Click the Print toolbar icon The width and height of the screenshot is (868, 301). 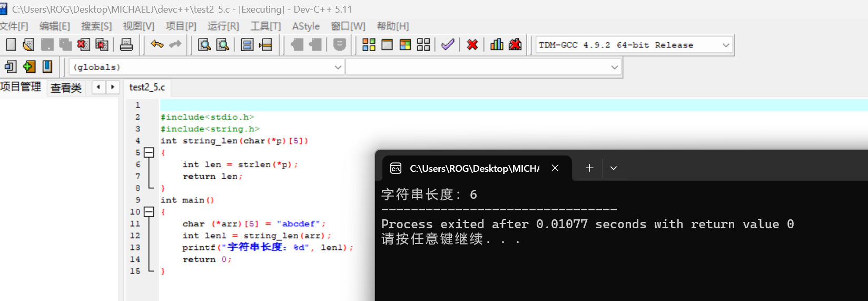[x=126, y=45]
